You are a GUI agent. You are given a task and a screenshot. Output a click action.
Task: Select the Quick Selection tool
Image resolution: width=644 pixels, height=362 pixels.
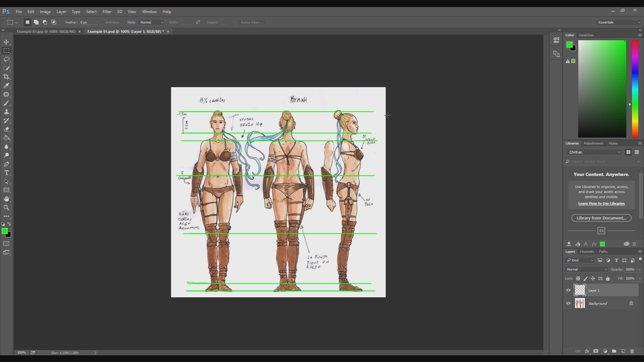(x=6, y=68)
